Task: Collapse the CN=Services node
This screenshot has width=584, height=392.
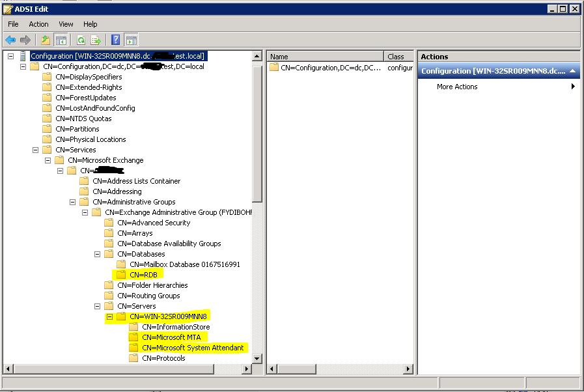Action: coord(35,150)
